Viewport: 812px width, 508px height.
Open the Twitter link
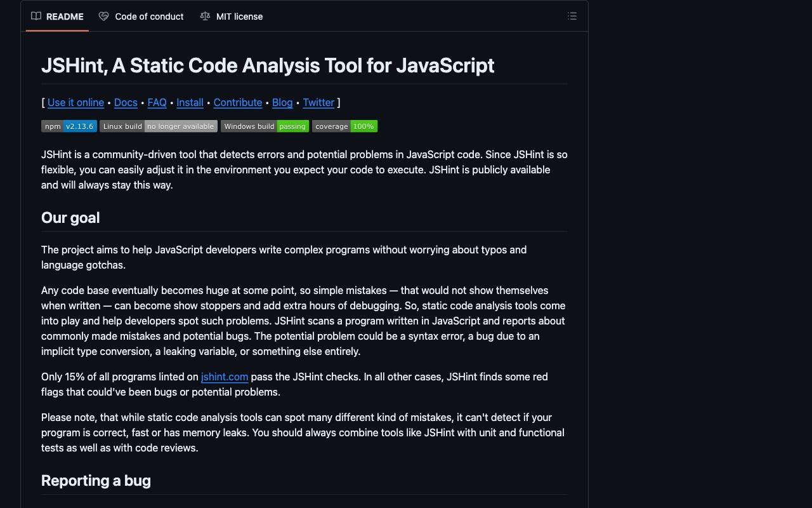(x=318, y=102)
